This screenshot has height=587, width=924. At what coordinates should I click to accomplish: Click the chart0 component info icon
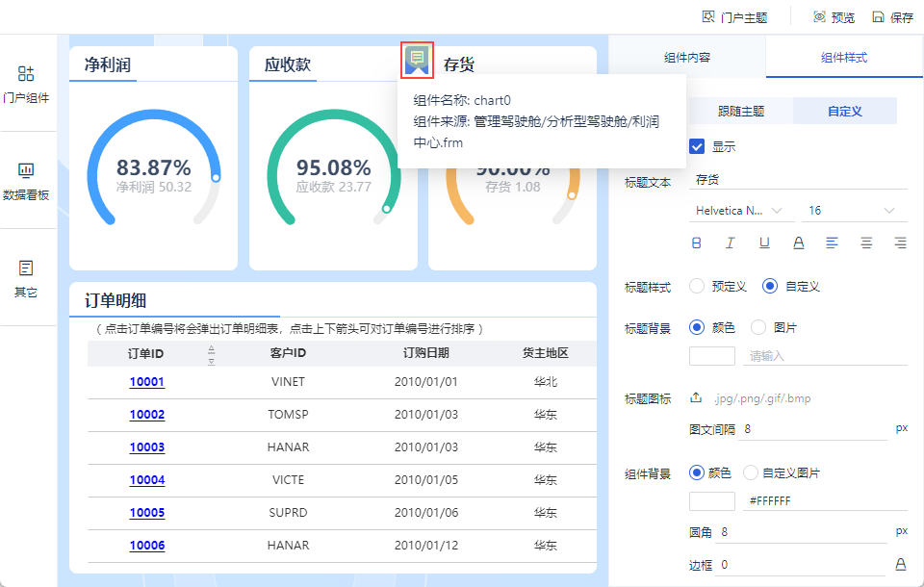[417, 60]
